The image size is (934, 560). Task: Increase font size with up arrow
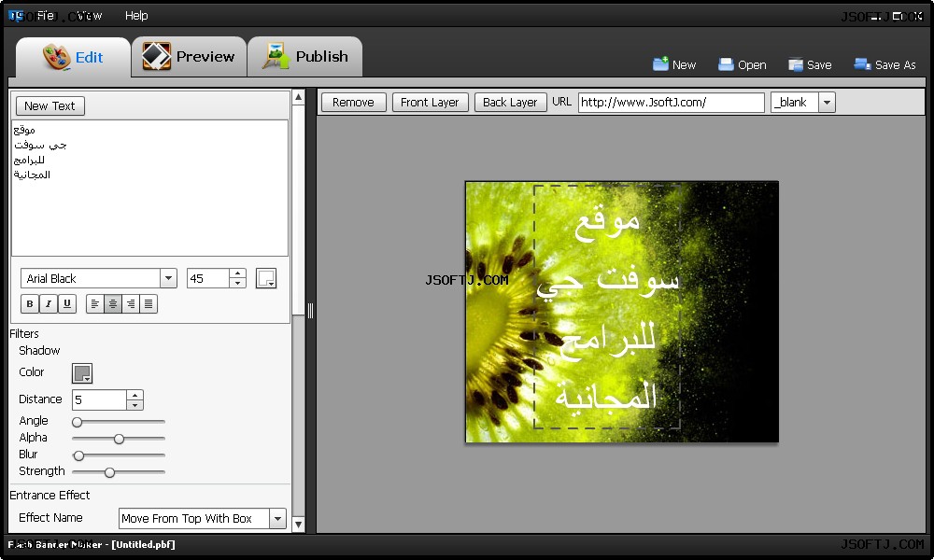coord(237,273)
